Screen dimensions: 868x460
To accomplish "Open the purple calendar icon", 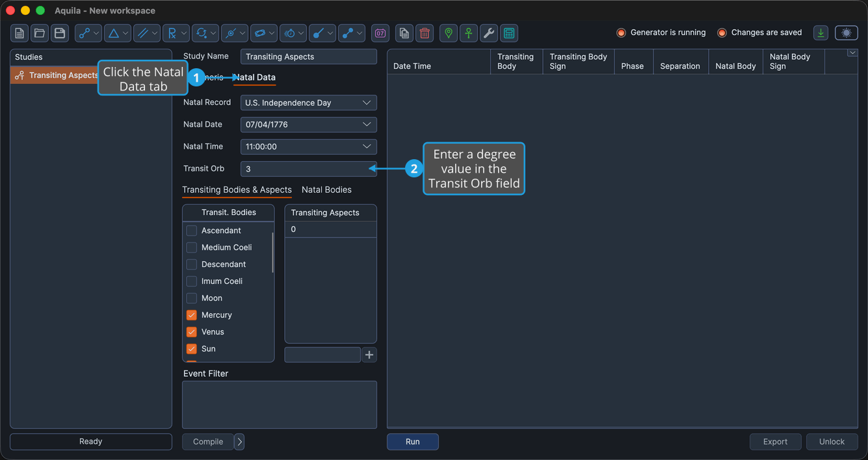I will 380,33.
